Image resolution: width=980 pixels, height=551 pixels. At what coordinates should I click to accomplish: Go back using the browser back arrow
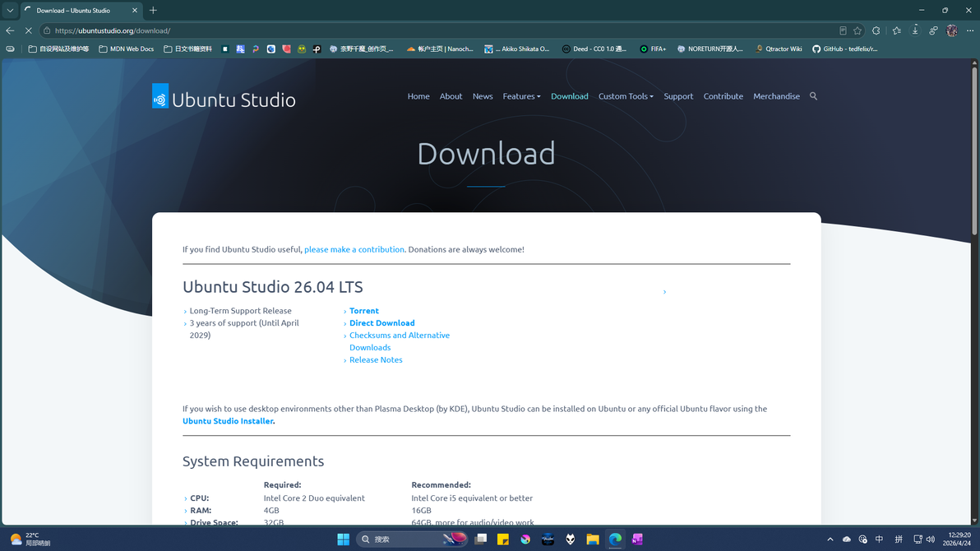click(x=10, y=30)
